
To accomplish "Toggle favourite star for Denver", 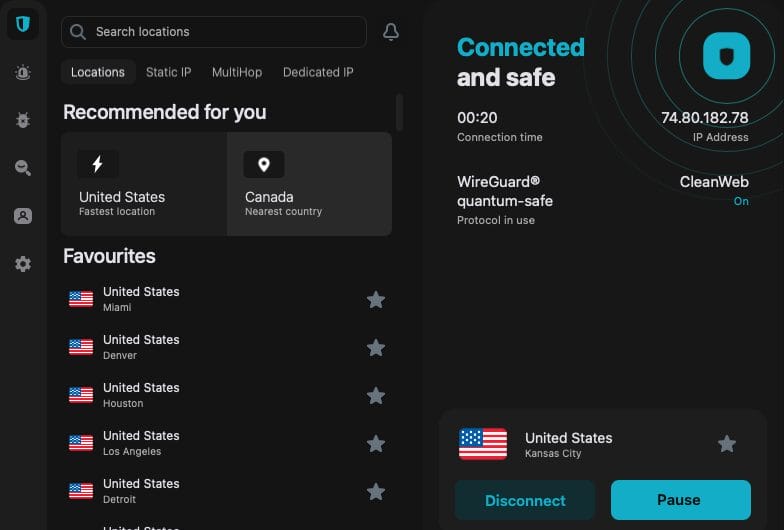I will point(376,348).
